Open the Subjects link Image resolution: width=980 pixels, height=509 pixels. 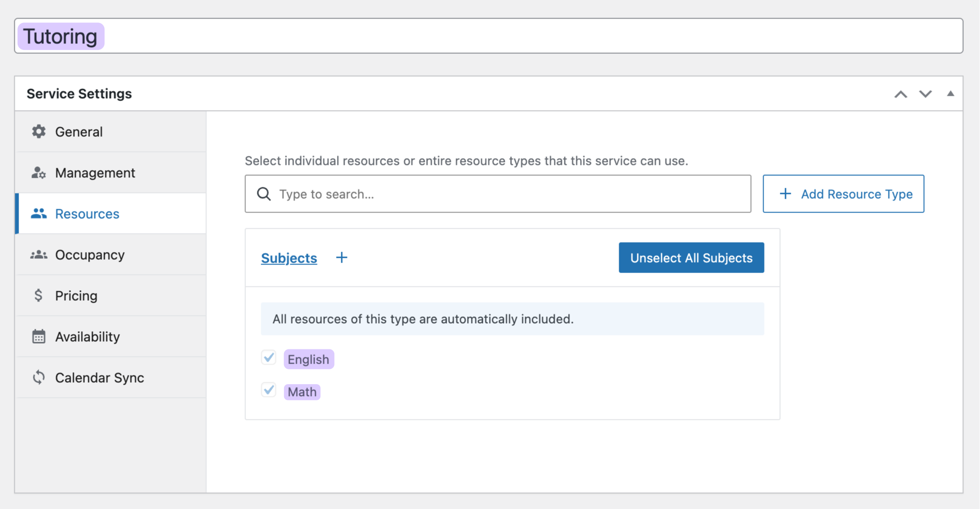289,258
